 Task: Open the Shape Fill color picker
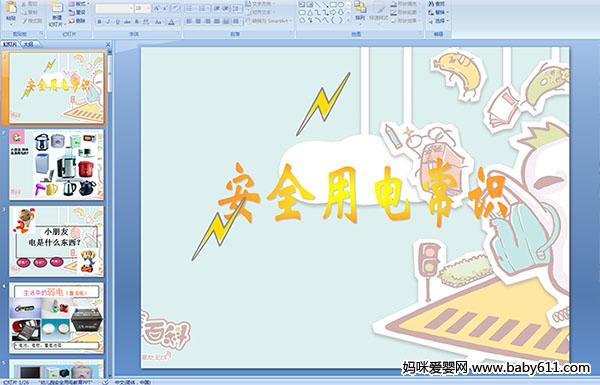point(405,3)
